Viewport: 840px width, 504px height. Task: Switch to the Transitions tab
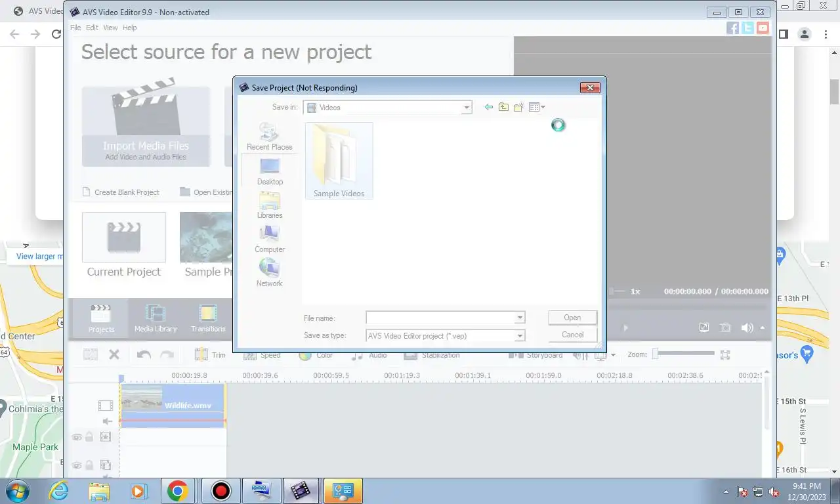click(x=208, y=318)
